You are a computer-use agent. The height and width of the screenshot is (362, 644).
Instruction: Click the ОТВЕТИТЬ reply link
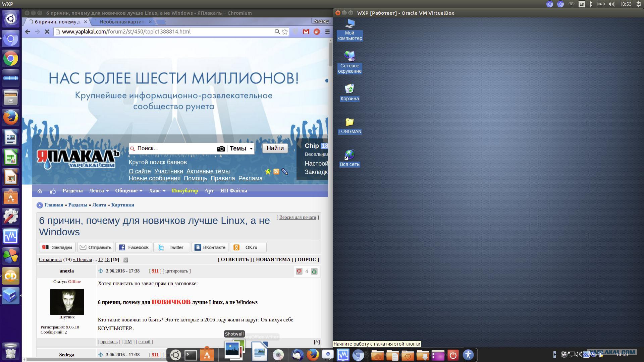(x=235, y=259)
